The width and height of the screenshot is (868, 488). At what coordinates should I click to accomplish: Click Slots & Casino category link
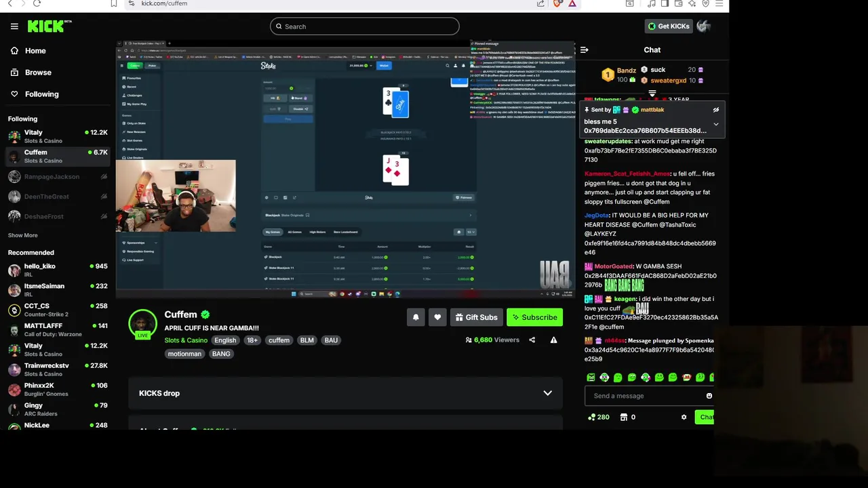(186, 340)
